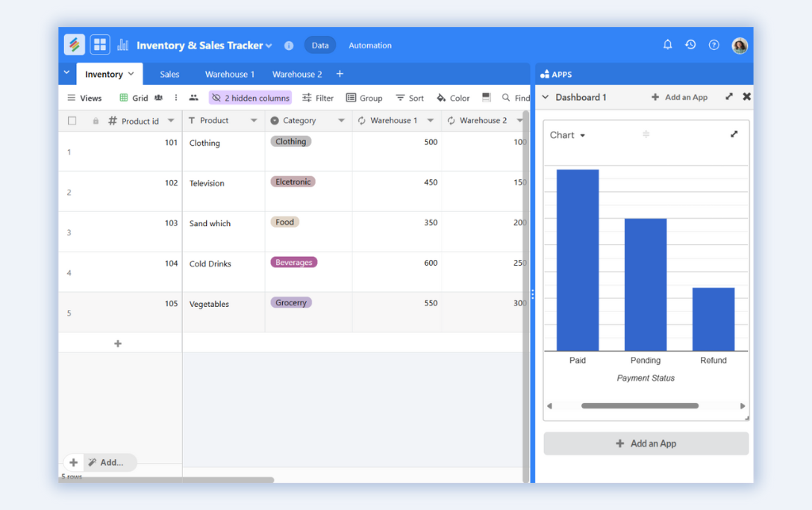This screenshot has width=812, height=510.
Task: Open the Sort options
Action: click(409, 97)
